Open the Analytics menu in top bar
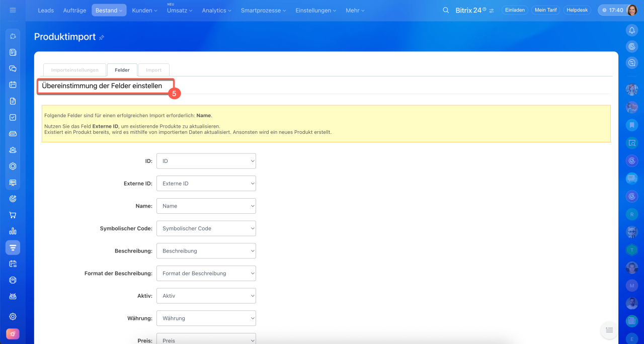 point(216,10)
